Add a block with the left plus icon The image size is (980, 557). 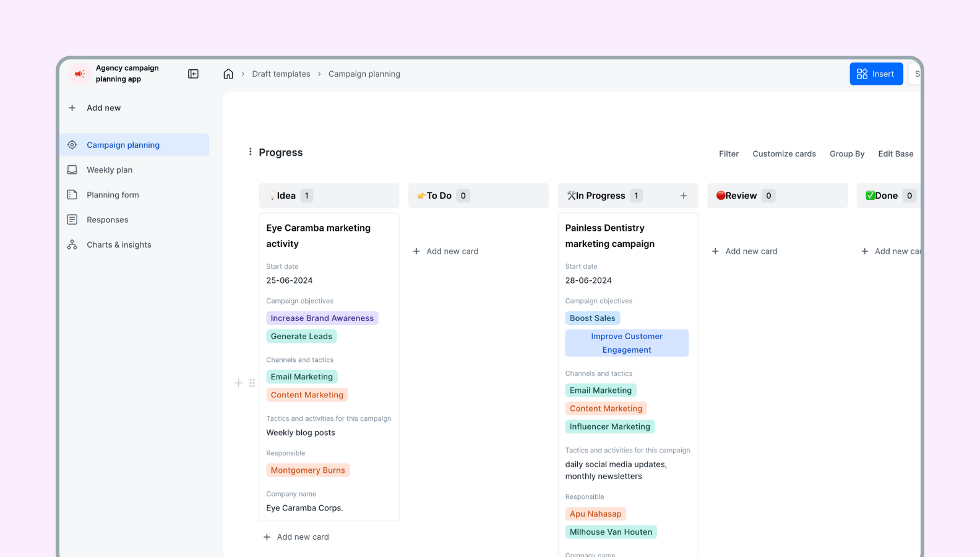point(239,383)
